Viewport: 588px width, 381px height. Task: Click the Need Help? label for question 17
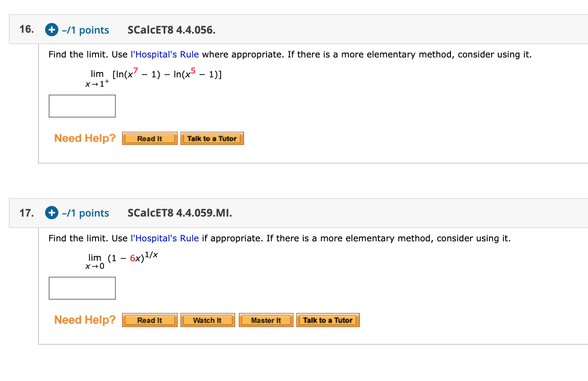[84, 320]
